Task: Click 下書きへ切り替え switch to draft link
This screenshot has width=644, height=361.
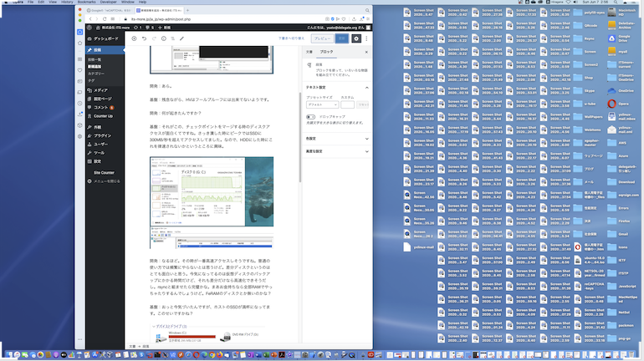Action: [291, 38]
